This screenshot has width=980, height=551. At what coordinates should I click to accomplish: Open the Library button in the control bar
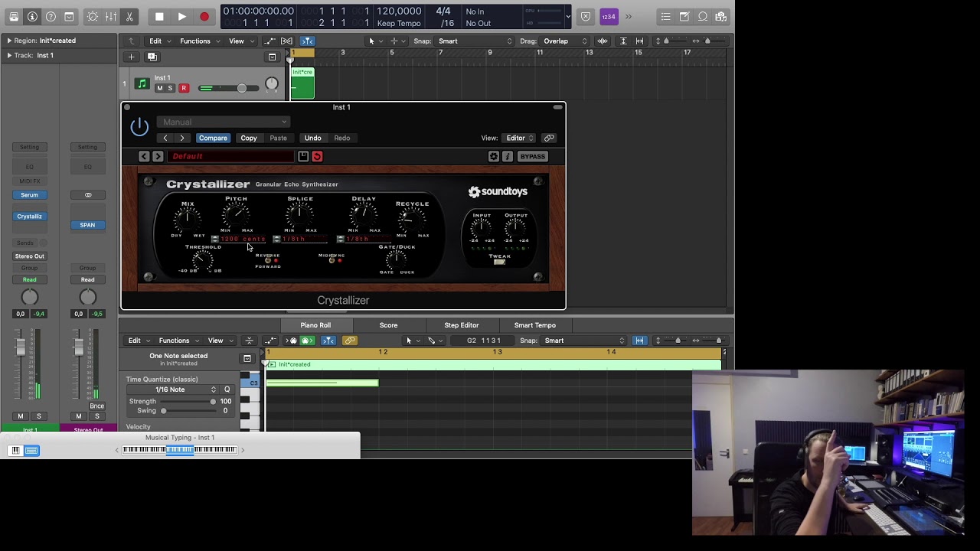(14, 16)
